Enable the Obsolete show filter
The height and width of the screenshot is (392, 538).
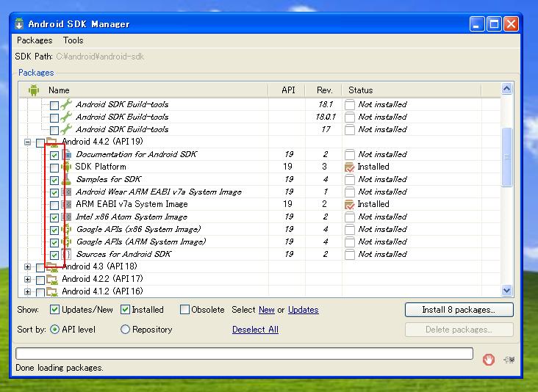tap(184, 310)
